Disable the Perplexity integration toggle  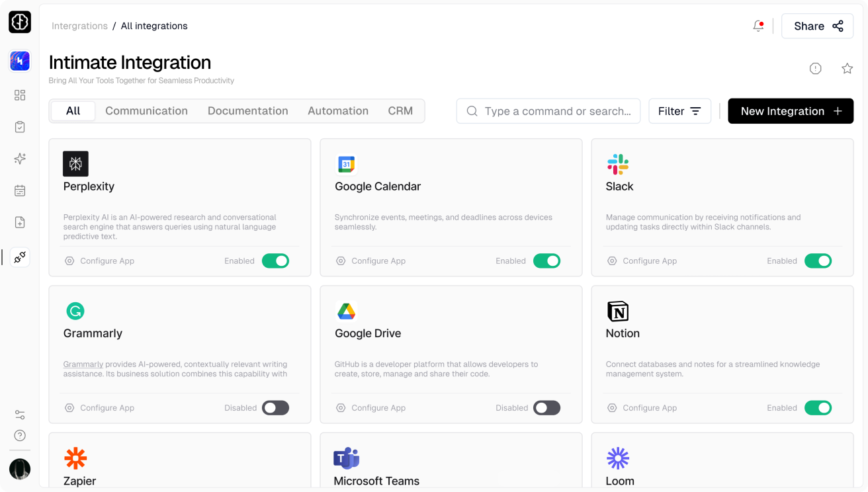[275, 261]
